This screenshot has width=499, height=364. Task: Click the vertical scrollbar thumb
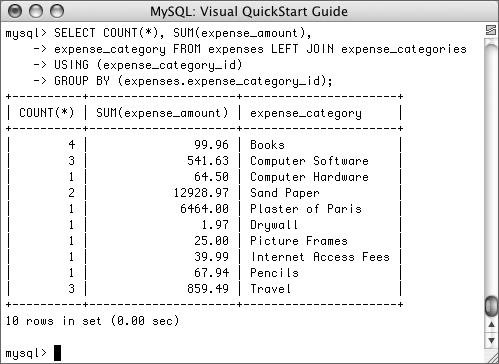[x=492, y=305]
